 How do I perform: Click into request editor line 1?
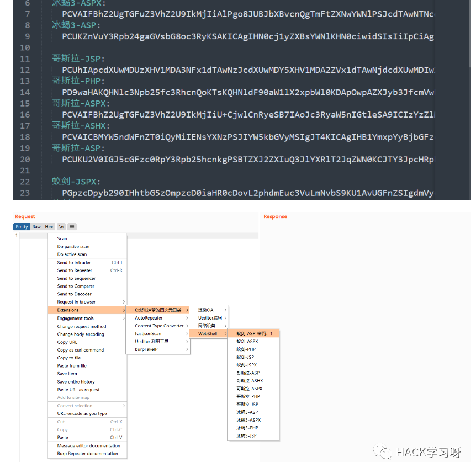tap(139, 236)
